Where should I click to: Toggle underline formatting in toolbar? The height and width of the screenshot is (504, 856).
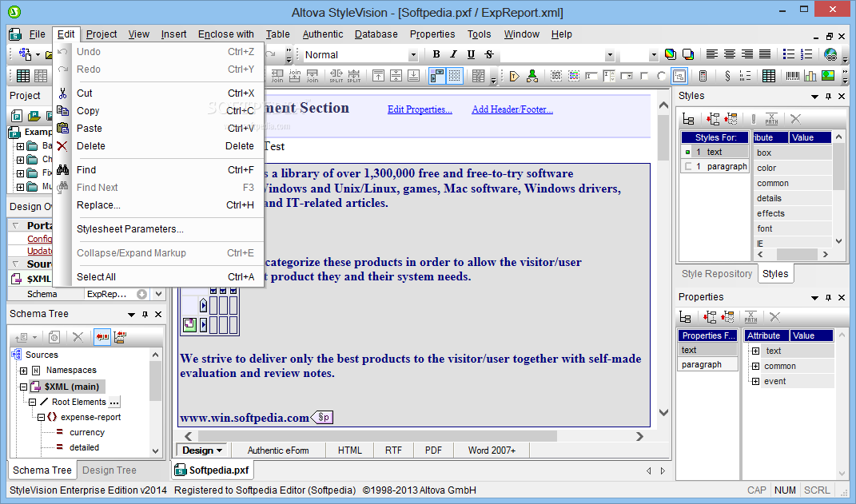pos(471,54)
